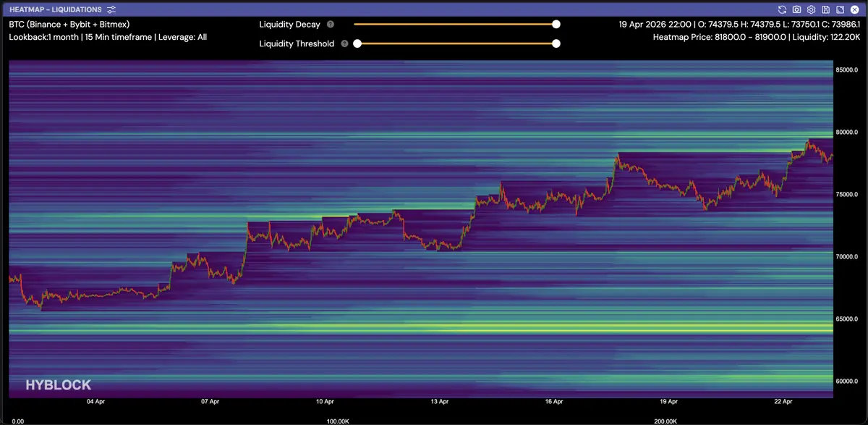Click the Lookback, timeframe and leverage line
The image size is (868, 425).
tap(108, 36)
